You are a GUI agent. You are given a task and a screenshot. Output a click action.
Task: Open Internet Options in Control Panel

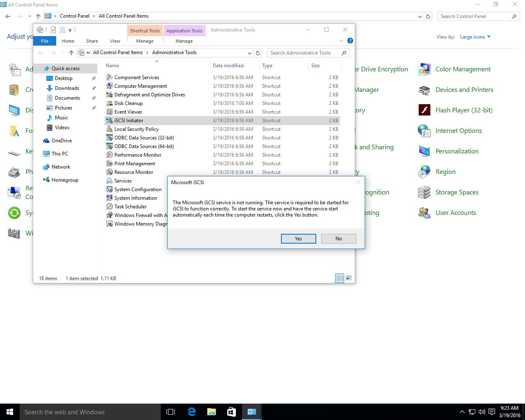point(450,130)
